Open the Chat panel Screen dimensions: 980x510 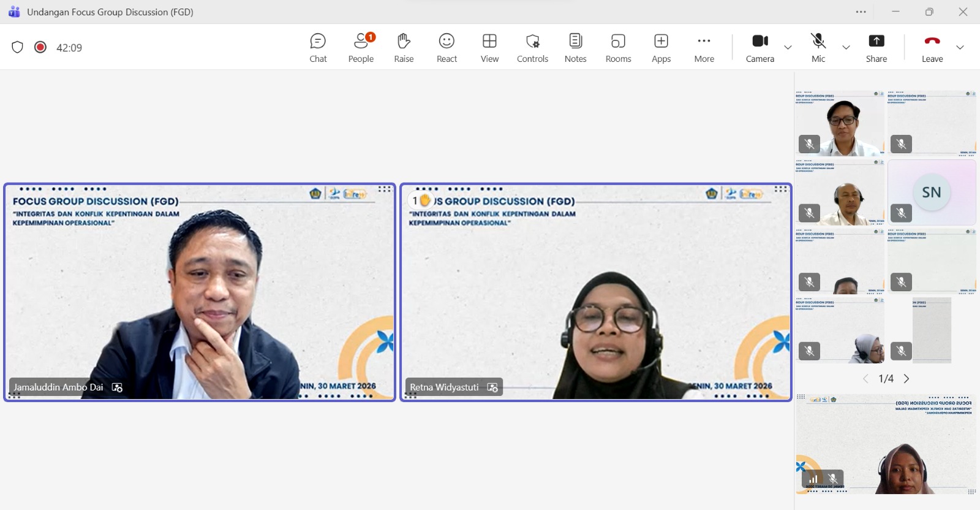point(318,48)
